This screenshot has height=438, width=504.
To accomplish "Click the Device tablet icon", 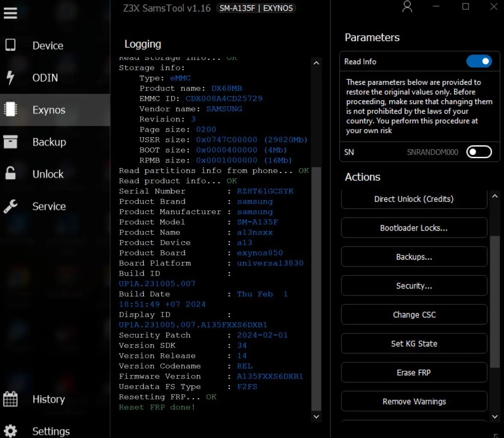I will (10, 45).
